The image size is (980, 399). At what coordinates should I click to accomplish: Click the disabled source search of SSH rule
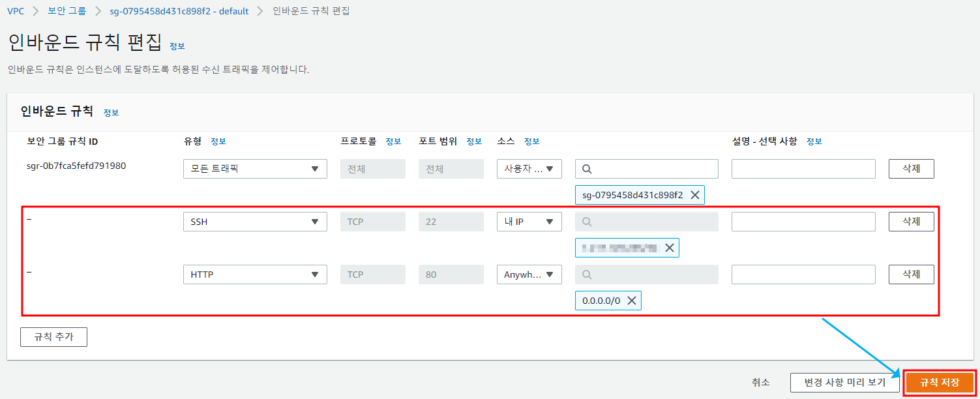click(647, 222)
